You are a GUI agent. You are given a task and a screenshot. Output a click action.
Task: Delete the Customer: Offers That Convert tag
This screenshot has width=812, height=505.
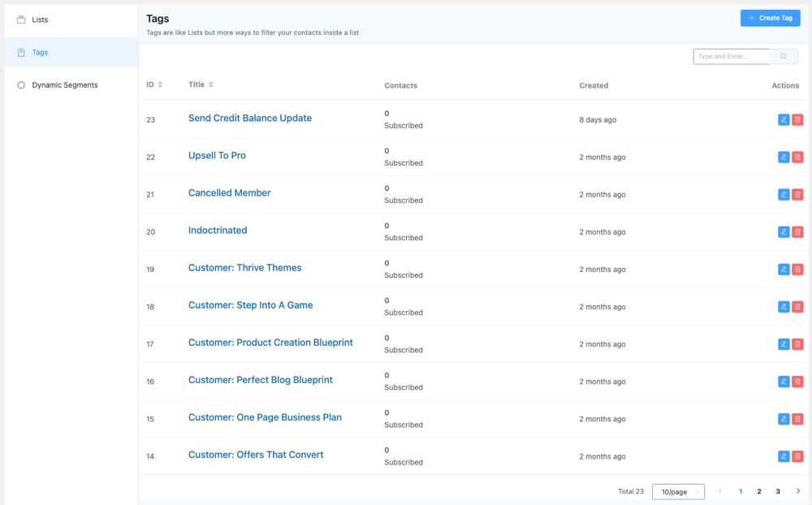[797, 456]
